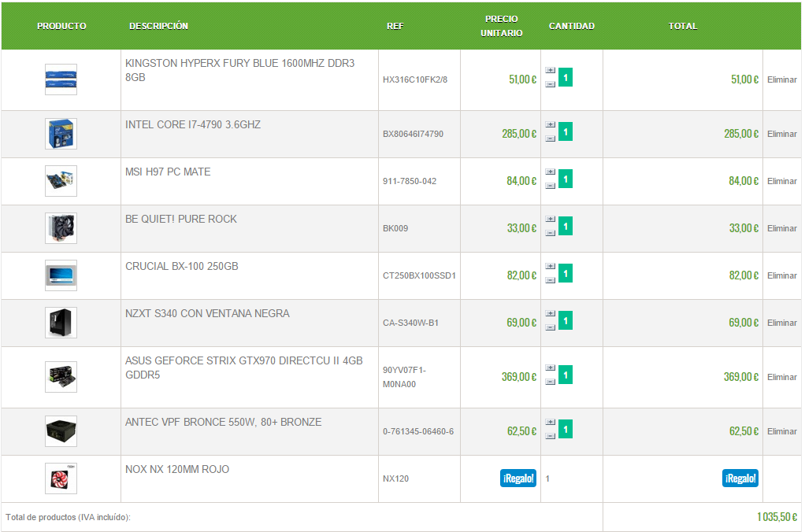Select quantity field of Intel Core i7 row
The image size is (805, 532).
coord(566,132)
